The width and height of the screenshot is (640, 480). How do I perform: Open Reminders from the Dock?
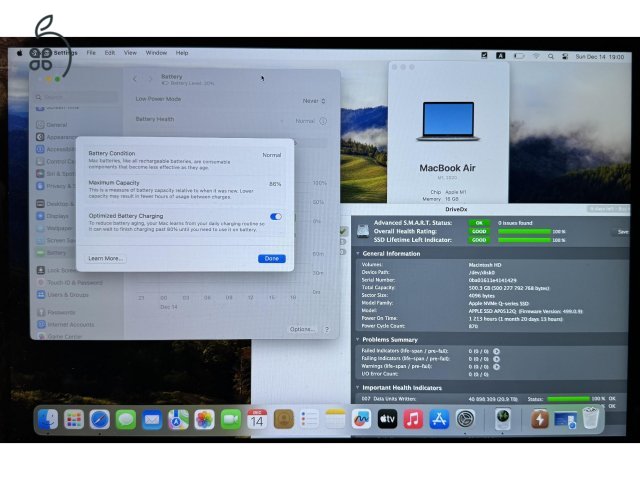pyautogui.click(x=309, y=419)
